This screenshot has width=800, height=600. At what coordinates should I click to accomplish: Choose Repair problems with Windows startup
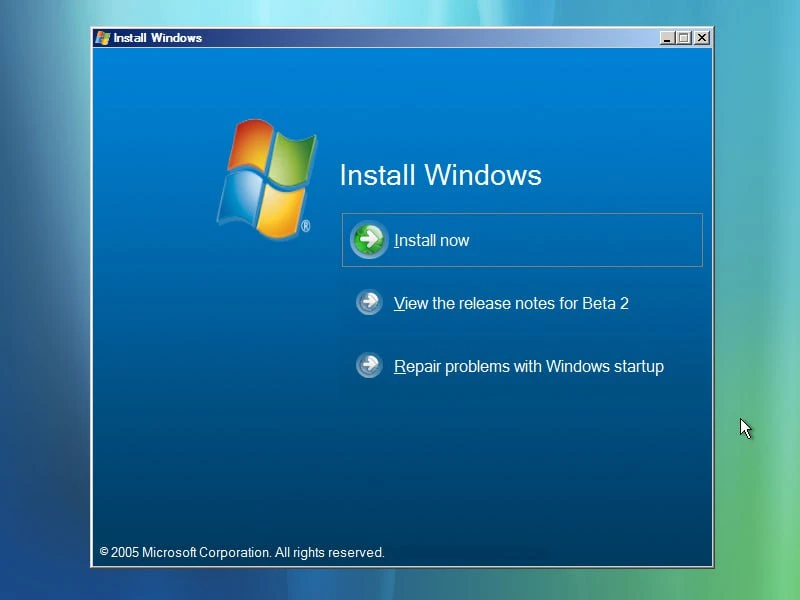pyautogui.click(x=529, y=366)
